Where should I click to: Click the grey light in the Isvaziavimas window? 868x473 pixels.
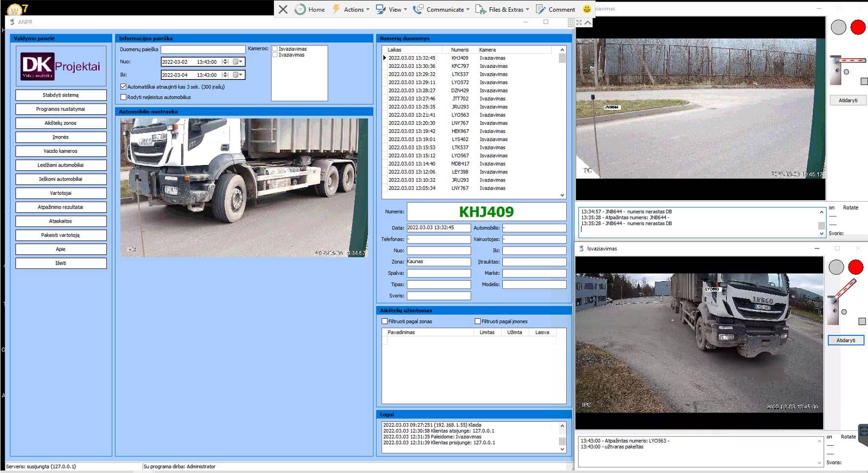pos(836,267)
